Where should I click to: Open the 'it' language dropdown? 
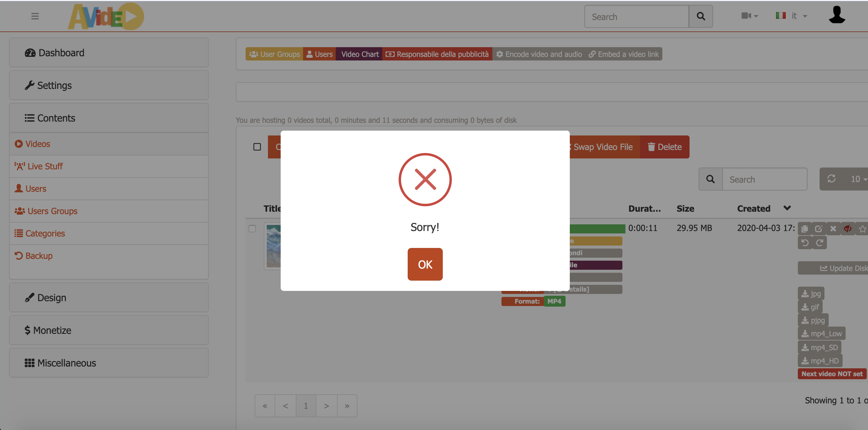coord(791,16)
